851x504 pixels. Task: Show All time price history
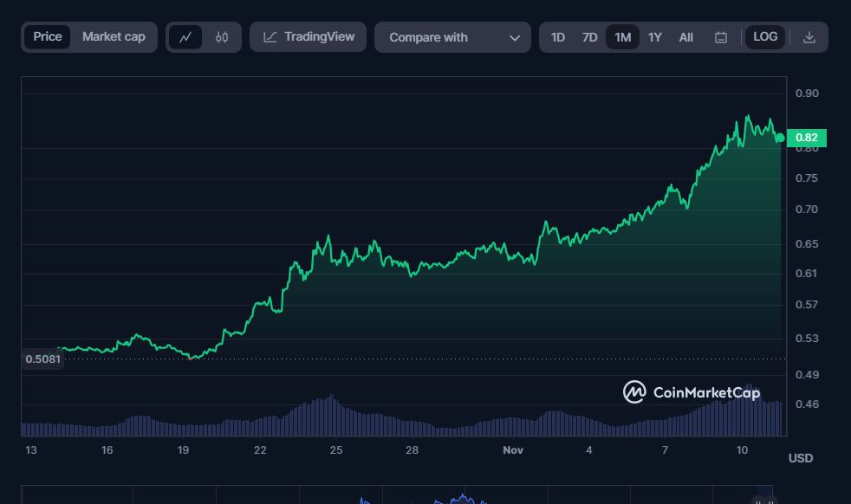click(685, 37)
